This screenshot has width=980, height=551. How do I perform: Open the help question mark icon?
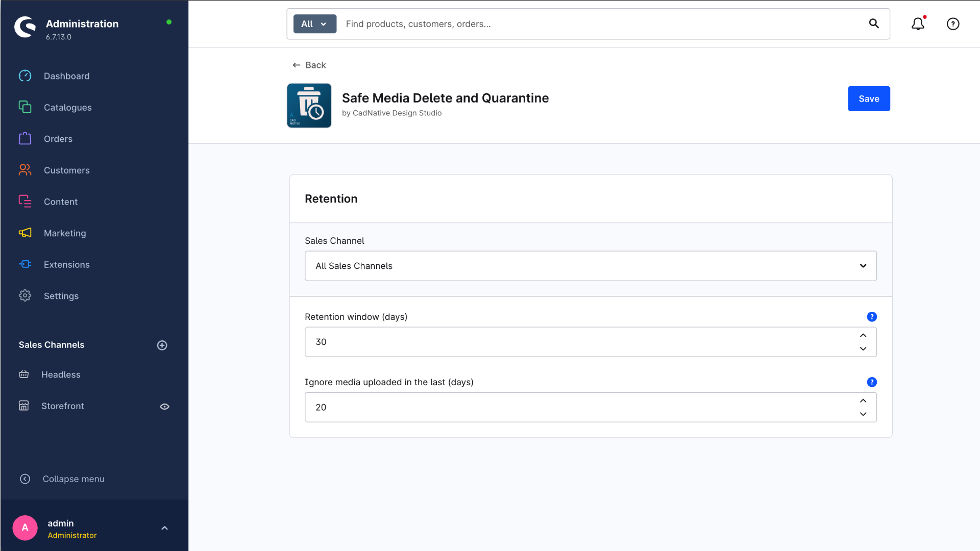point(953,24)
